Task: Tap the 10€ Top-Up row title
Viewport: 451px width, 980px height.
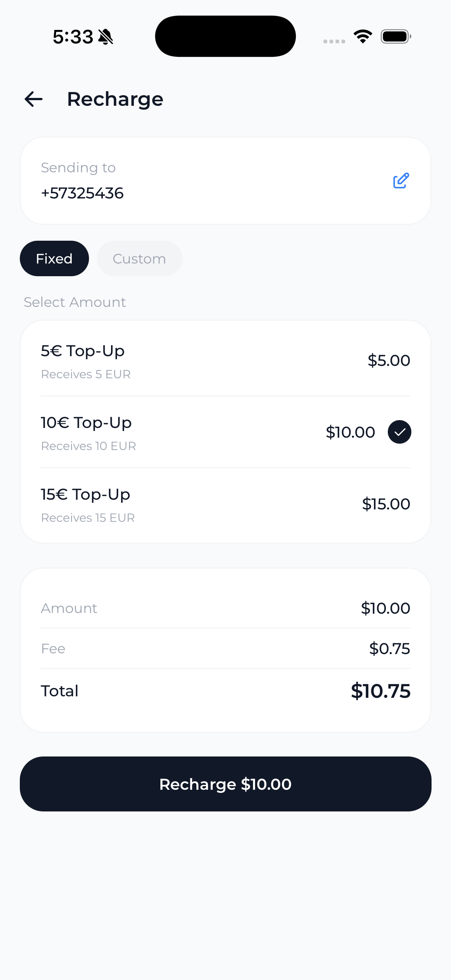Action: pyautogui.click(x=86, y=423)
